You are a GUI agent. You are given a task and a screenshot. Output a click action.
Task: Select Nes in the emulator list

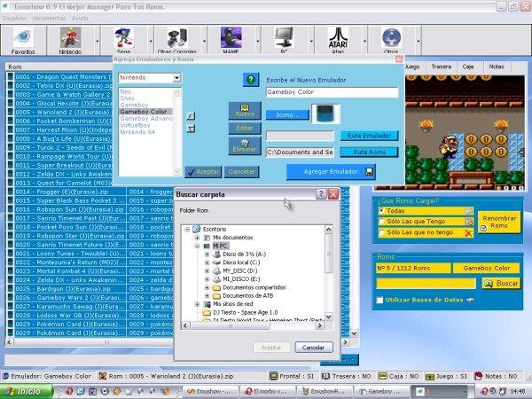tap(125, 91)
